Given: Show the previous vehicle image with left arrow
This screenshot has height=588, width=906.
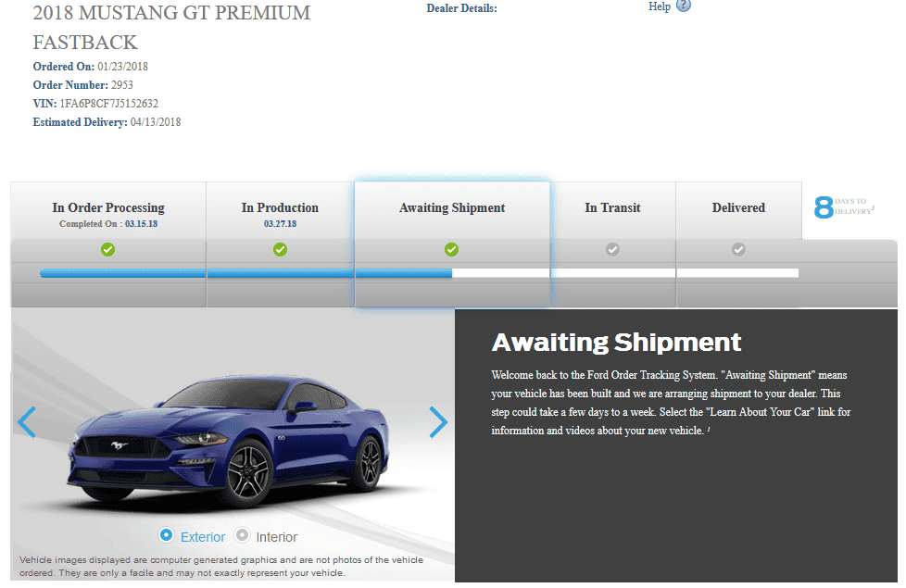Looking at the screenshot, I should tap(27, 422).
